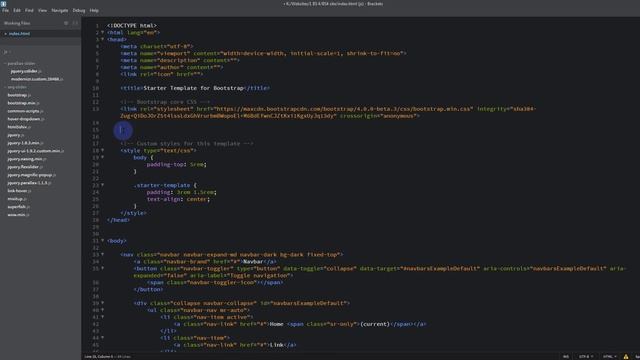Collapse the active nav-item li fold on line 41
The height and width of the screenshot is (360, 640).
click(102, 317)
